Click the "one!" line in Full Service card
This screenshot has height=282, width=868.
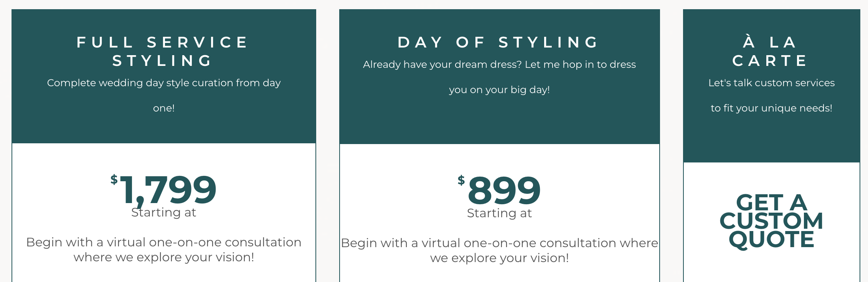pyautogui.click(x=164, y=108)
